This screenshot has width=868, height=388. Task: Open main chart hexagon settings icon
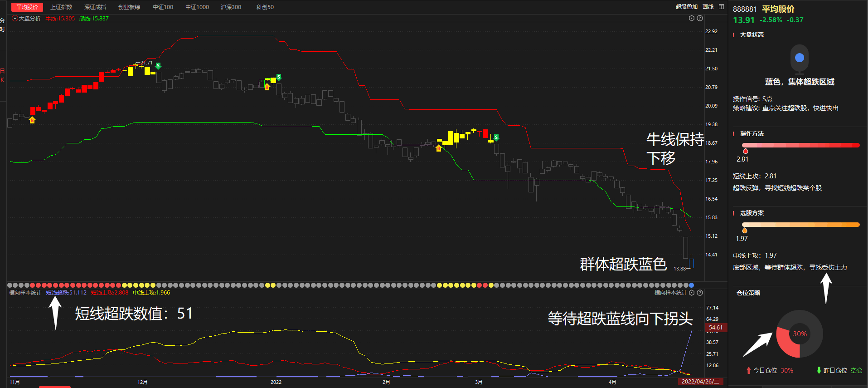(692, 19)
